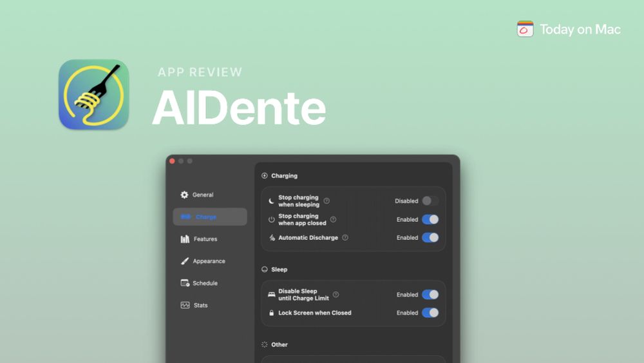Click the Schedule calendar icon
This screenshot has width=644, height=363.
click(x=185, y=283)
